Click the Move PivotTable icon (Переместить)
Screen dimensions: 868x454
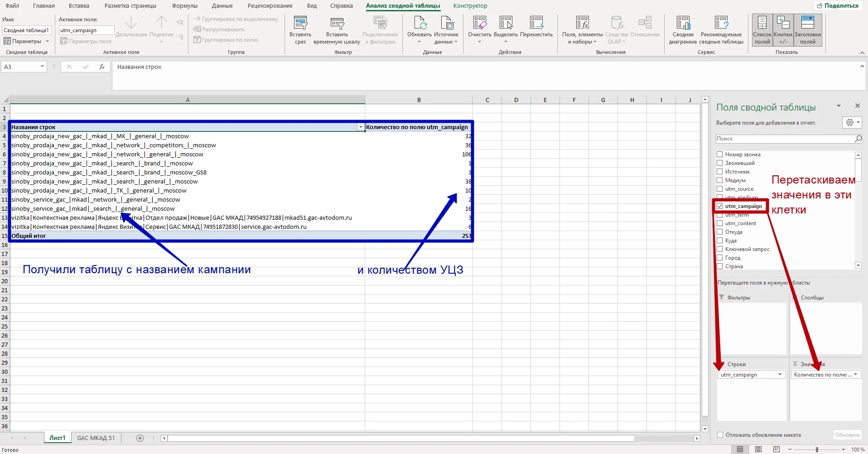click(536, 24)
